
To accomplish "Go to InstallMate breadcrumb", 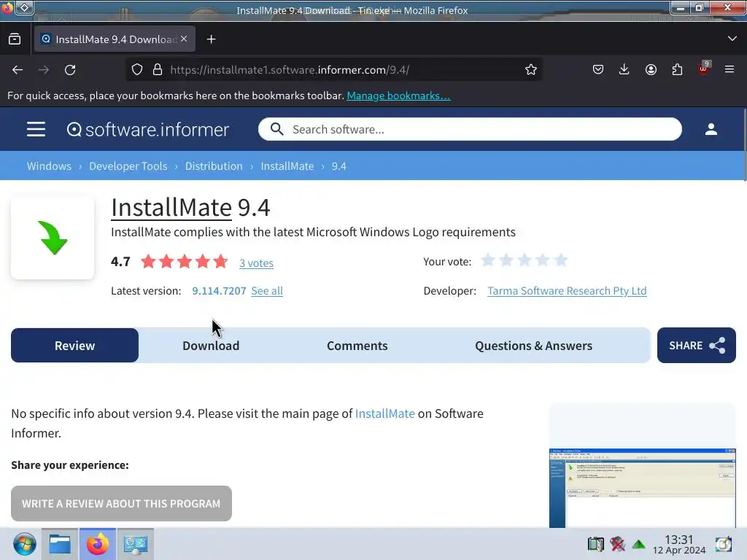I will [x=287, y=166].
